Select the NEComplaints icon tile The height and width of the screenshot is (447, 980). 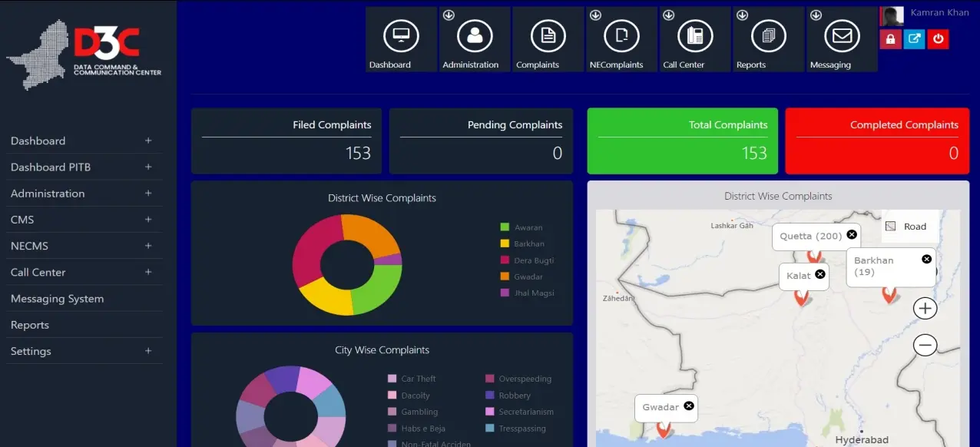point(621,37)
